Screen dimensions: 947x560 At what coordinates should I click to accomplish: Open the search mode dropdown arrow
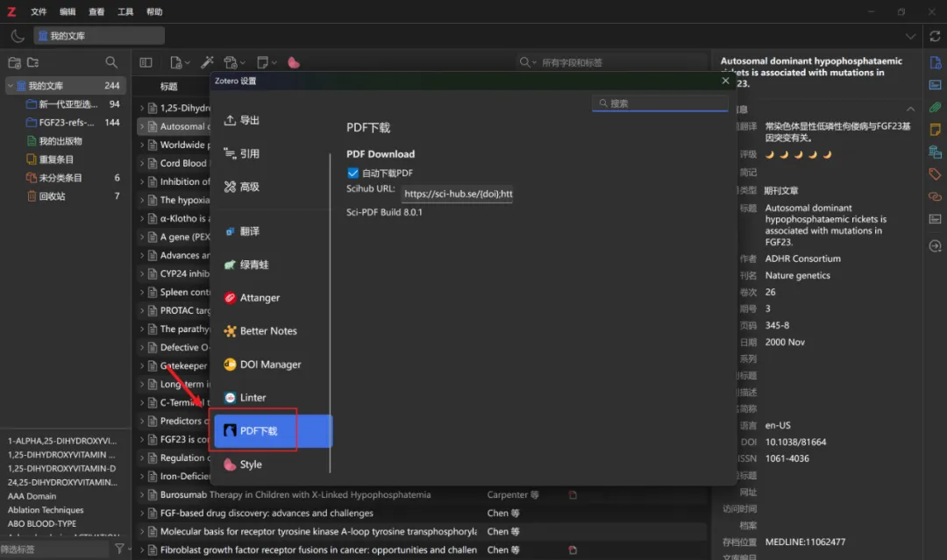[535, 63]
